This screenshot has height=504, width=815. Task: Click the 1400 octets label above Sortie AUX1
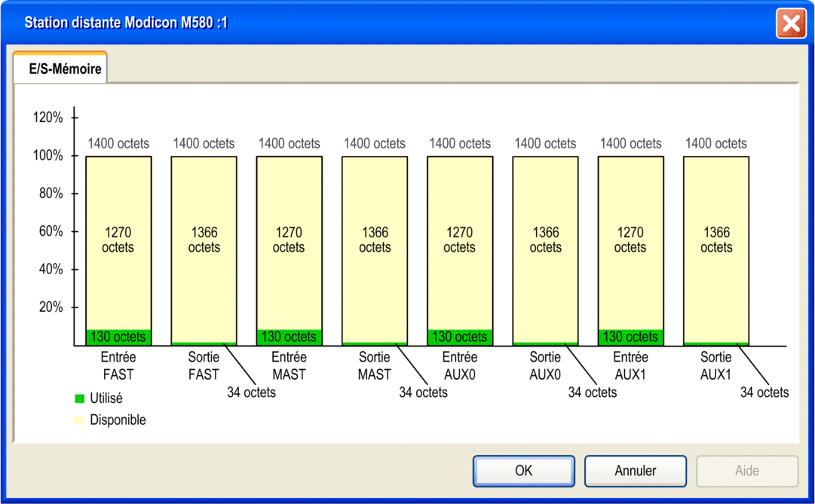[716, 143]
